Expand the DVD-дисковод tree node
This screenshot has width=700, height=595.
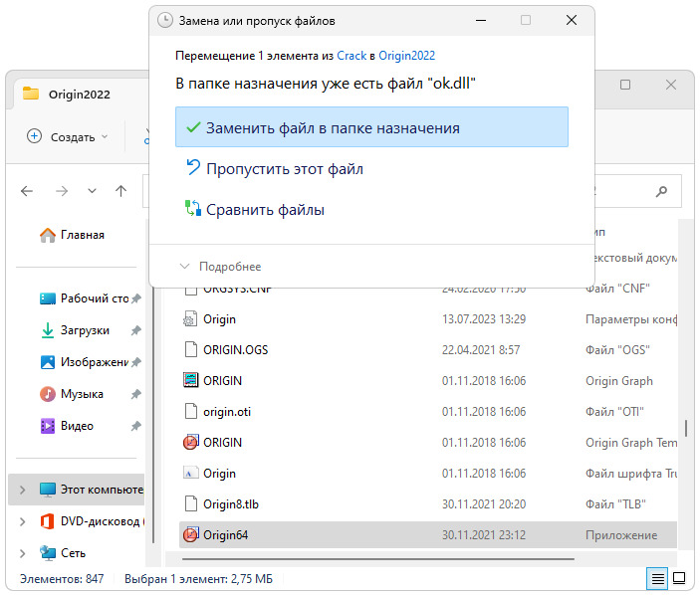(x=22, y=521)
